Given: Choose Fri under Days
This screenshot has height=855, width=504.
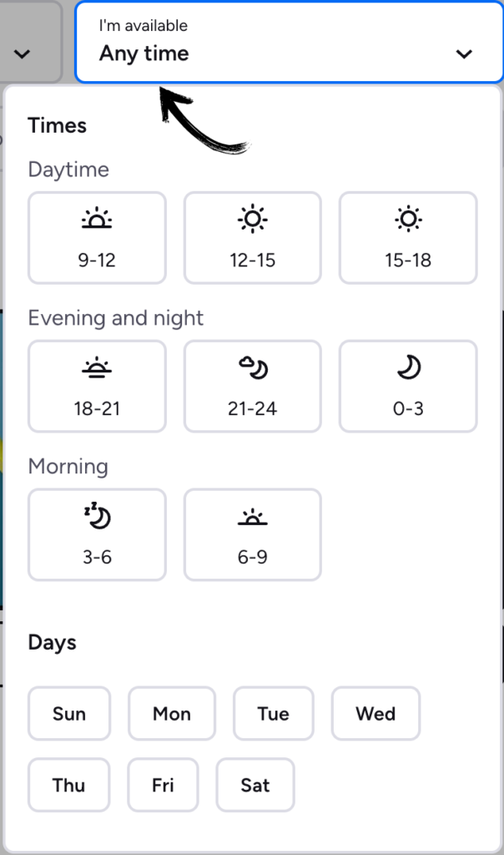Looking at the screenshot, I should (164, 785).
